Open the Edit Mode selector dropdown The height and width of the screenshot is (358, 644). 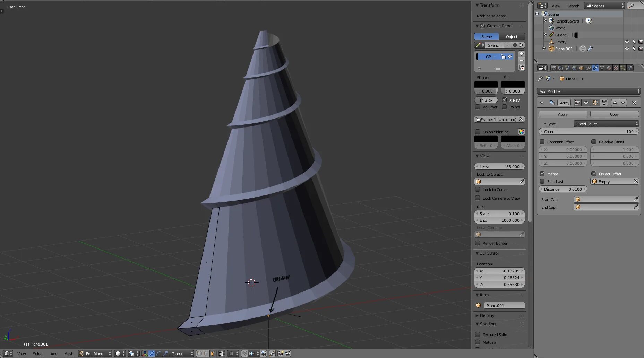[95, 353]
